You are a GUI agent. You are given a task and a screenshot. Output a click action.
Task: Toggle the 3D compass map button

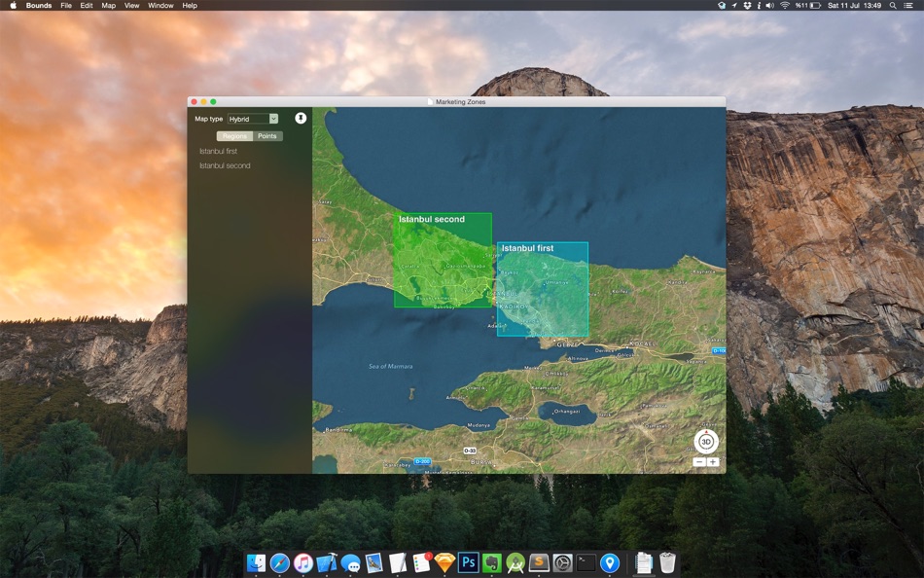click(706, 442)
